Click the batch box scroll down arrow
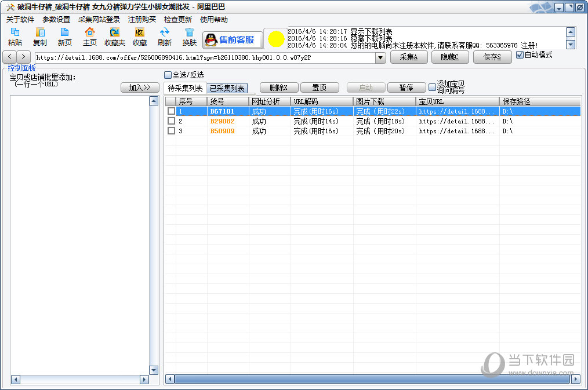 [154, 370]
